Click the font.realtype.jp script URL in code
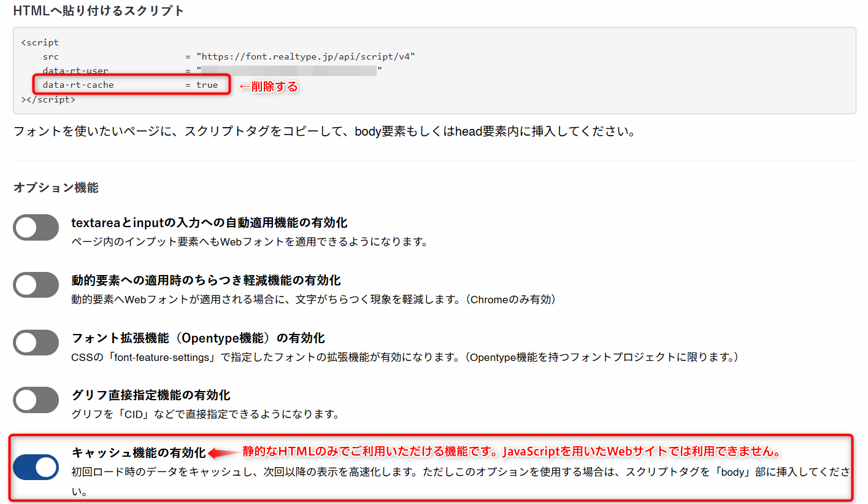The width and height of the screenshot is (868, 504). pyautogui.click(x=305, y=56)
